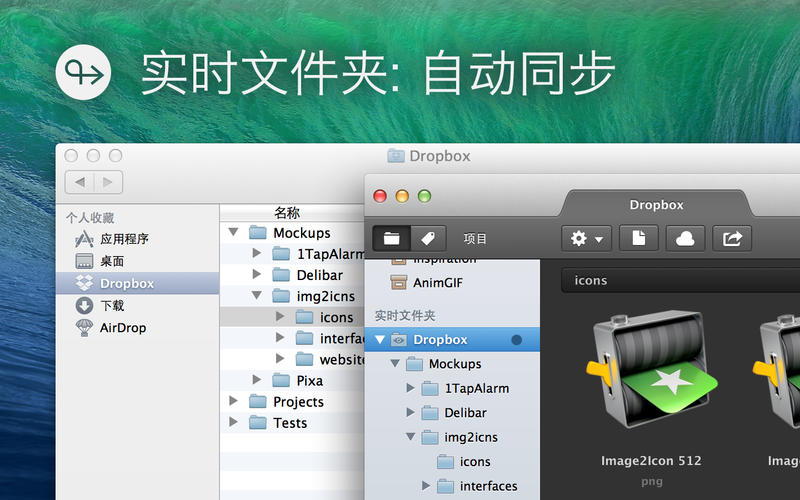
Task: Select the Dropbox tab in Pixa
Action: [x=656, y=205]
